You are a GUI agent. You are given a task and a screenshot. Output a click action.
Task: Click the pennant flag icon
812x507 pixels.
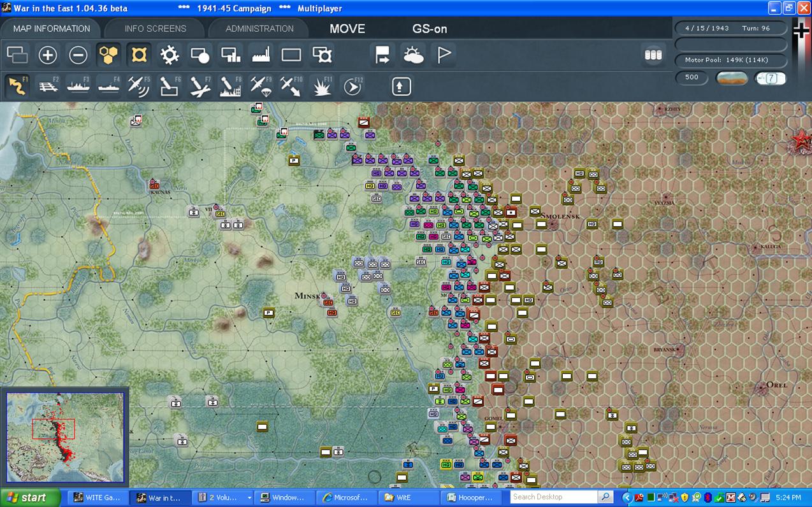click(444, 55)
